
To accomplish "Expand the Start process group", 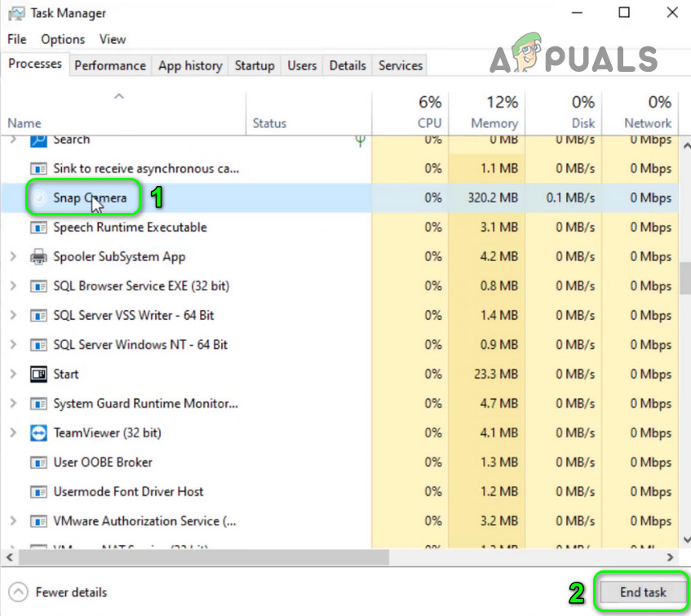I will (13, 374).
